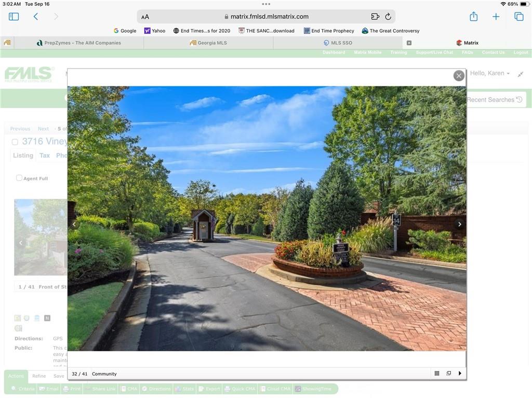
Task: Go to previous photo with left arrow
Action: pos(74,224)
